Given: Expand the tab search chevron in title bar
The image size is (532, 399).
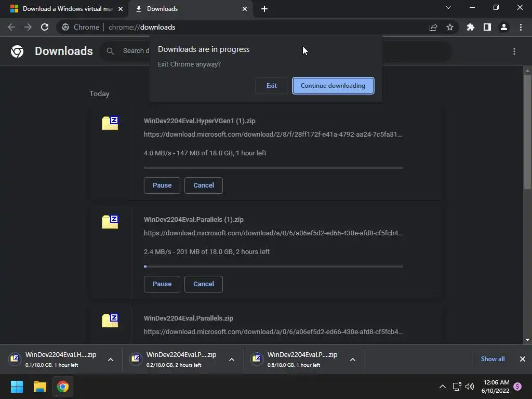Looking at the screenshot, I should coord(448,7).
